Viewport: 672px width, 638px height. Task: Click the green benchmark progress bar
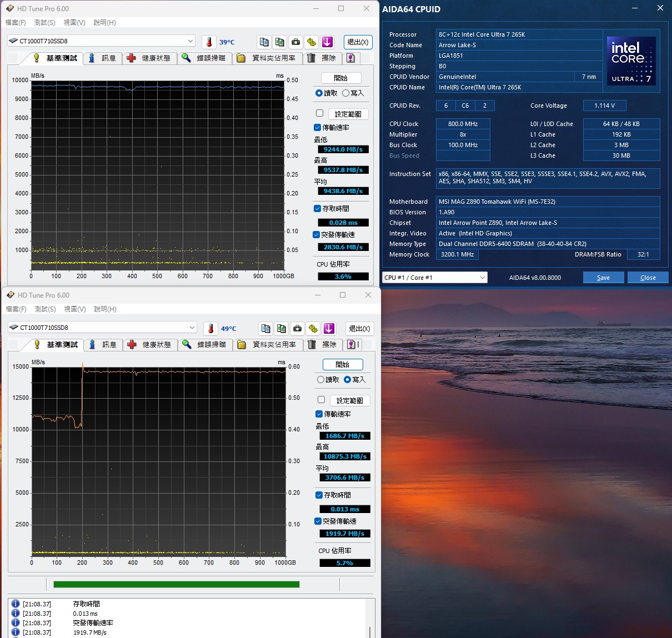tap(176, 584)
